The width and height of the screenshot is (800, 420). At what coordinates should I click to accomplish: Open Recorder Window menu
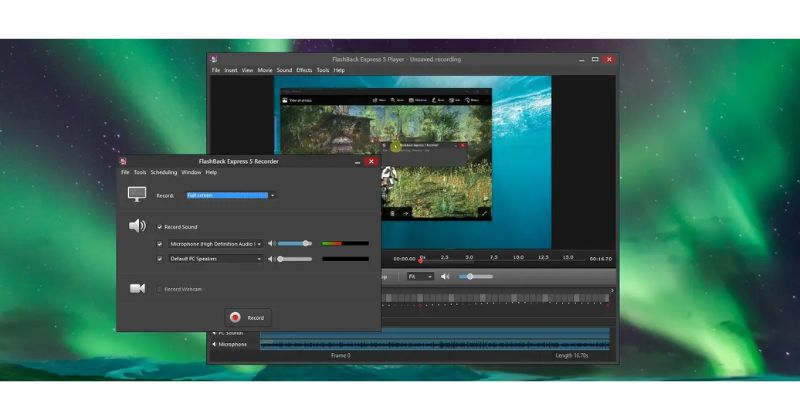click(191, 172)
